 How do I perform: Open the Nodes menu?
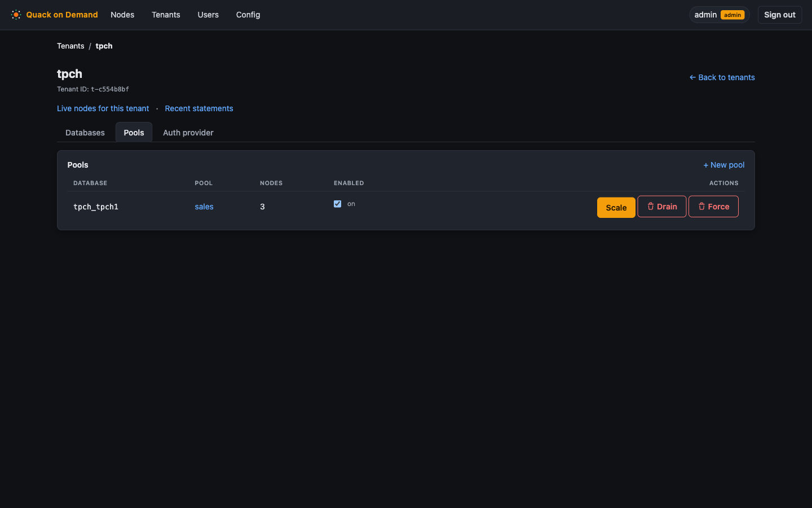coord(122,15)
